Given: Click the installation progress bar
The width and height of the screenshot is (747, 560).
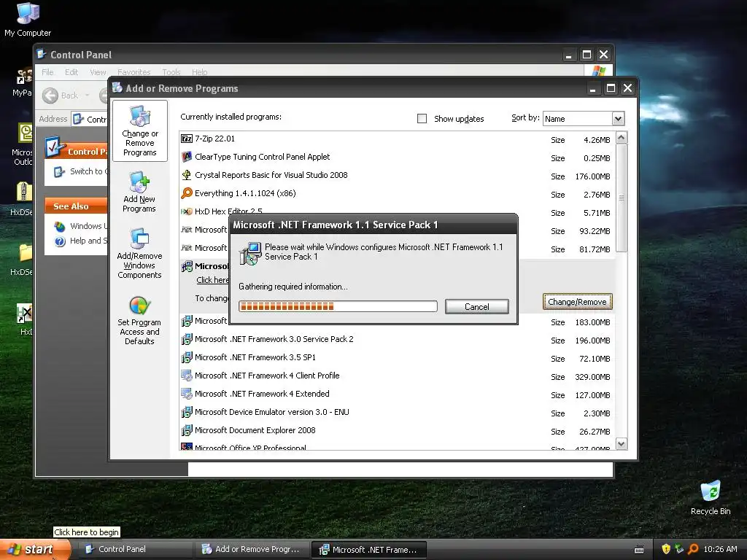Looking at the screenshot, I should [x=338, y=306].
